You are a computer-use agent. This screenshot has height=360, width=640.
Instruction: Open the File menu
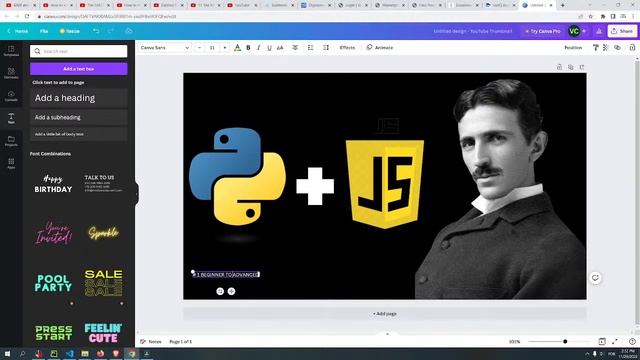point(44,31)
